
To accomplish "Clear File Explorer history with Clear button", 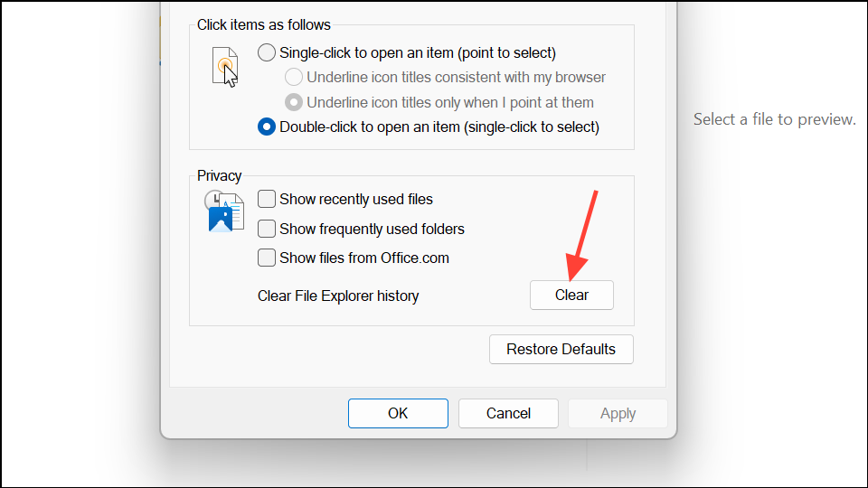I will [x=571, y=295].
